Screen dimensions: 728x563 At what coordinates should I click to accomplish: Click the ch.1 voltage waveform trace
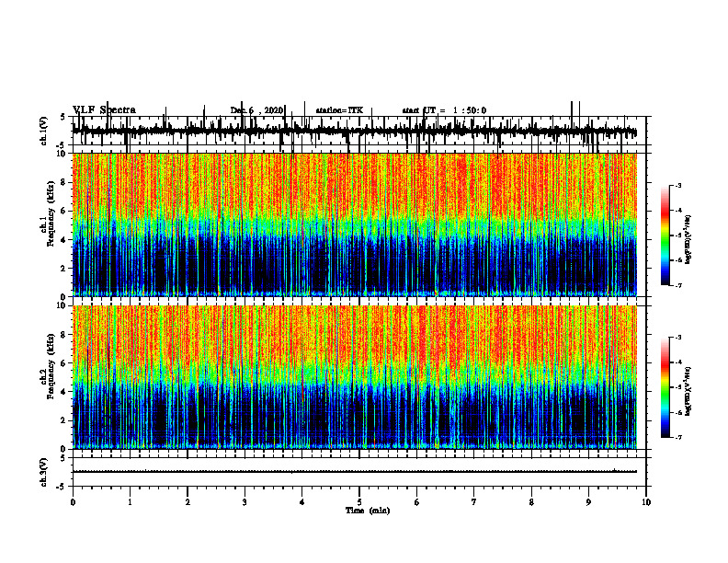355,131
